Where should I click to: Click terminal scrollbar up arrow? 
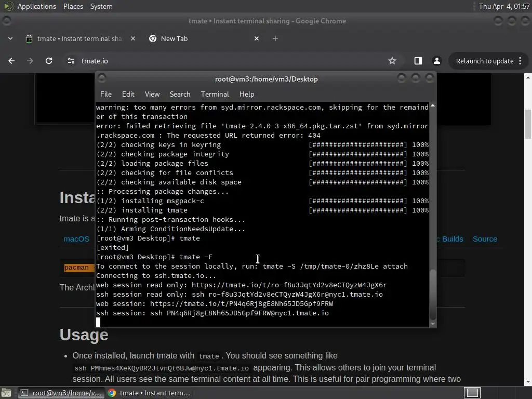(x=433, y=106)
